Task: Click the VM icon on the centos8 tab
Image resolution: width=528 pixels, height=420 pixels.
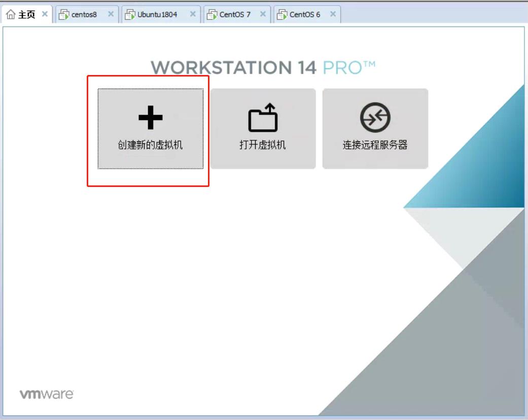Action: tap(64, 15)
